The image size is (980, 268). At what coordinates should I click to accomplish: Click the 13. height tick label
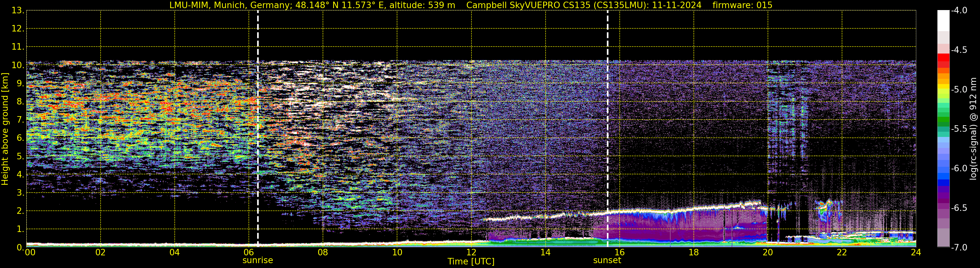[18, 10]
